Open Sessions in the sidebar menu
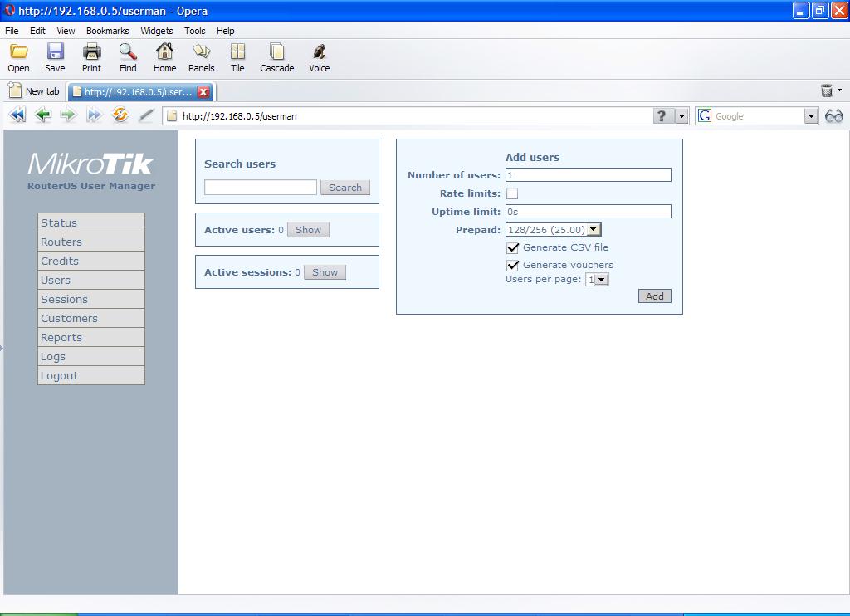The height and width of the screenshot is (616, 850). pyautogui.click(x=91, y=300)
